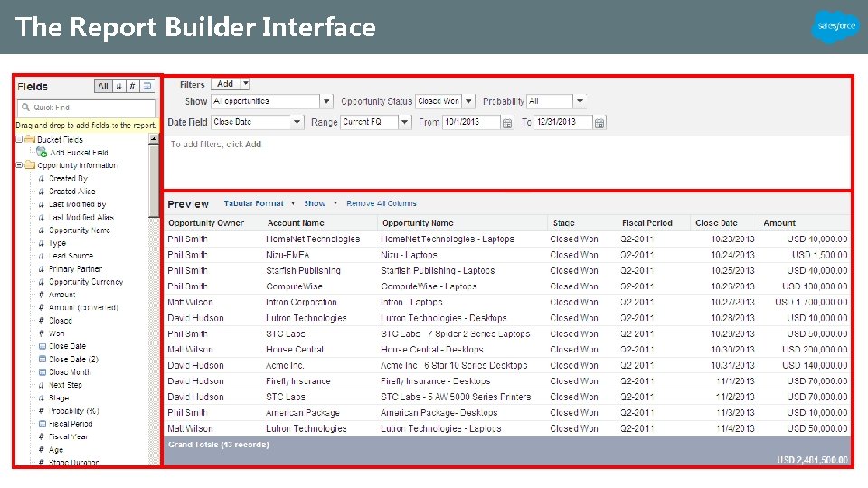Open the To date calendar picker
The width and height of the screenshot is (868, 488).
(599, 123)
